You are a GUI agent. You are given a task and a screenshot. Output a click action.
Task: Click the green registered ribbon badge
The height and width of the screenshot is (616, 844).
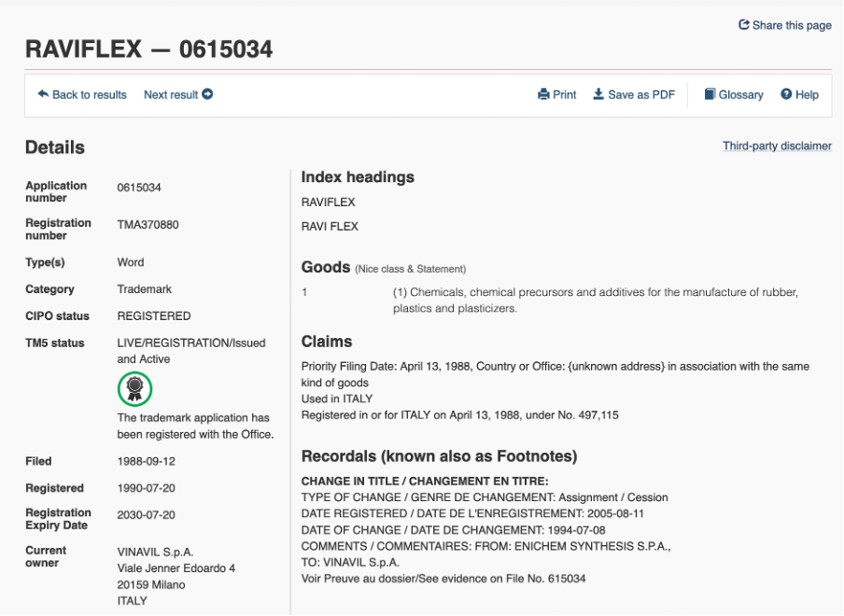pyautogui.click(x=134, y=388)
